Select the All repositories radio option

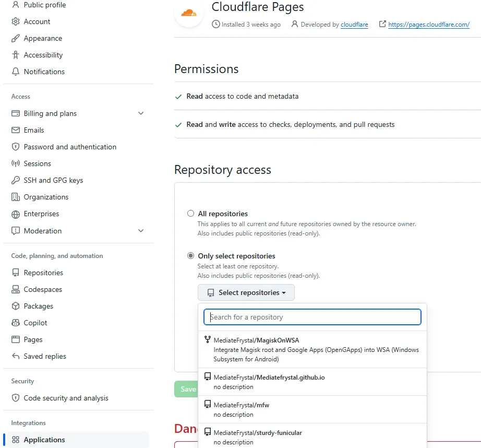pyautogui.click(x=191, y=214)
